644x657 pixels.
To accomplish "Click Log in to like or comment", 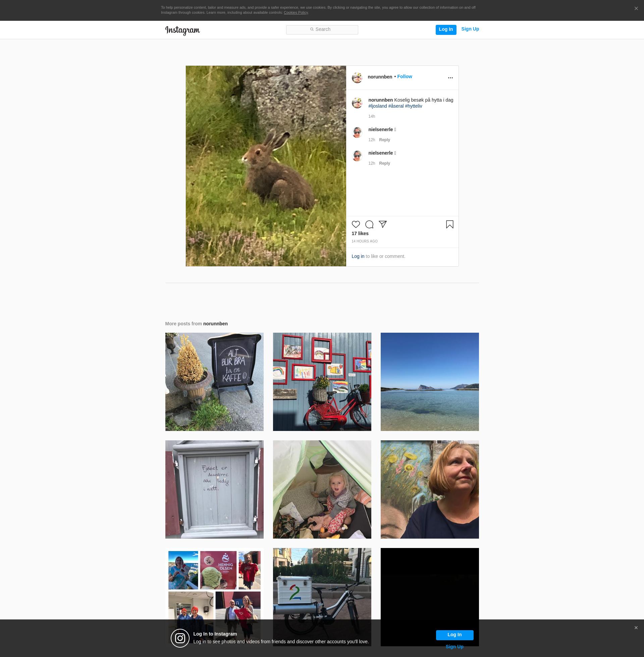I will point(358,256).
